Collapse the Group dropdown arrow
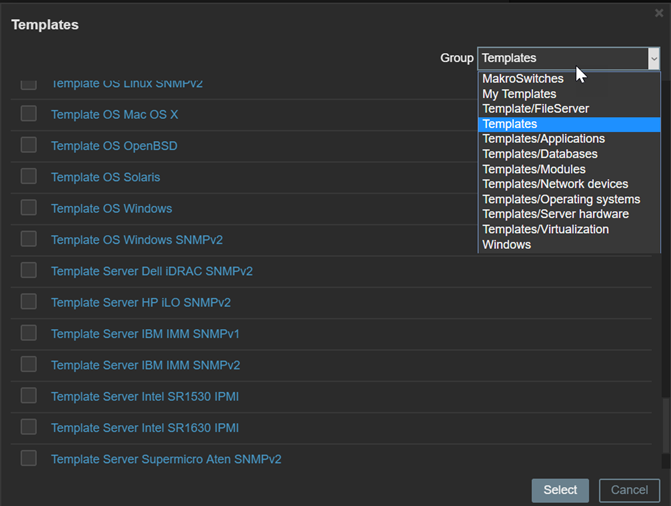 [x=653, y=59]
